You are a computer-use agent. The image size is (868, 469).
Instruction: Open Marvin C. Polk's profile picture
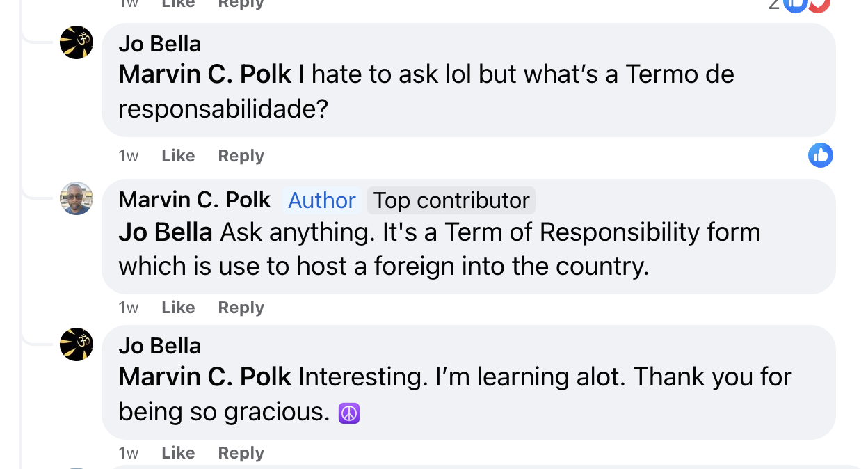coord(77,198)
